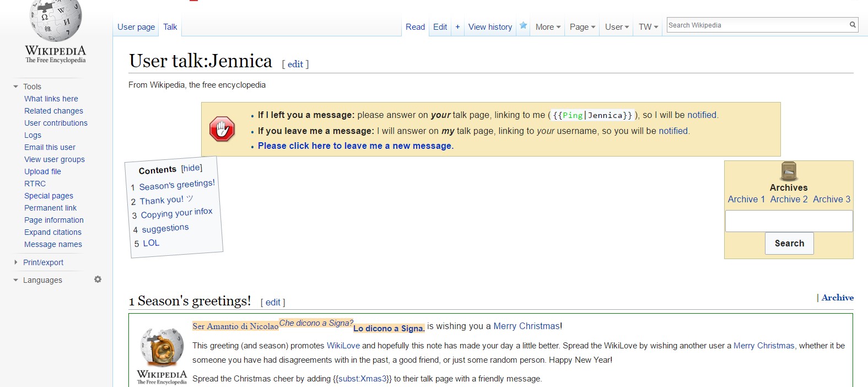This screenshot has height=387, width=868.
Task: Open Archive 2 link
Action: tap(789, 199)
